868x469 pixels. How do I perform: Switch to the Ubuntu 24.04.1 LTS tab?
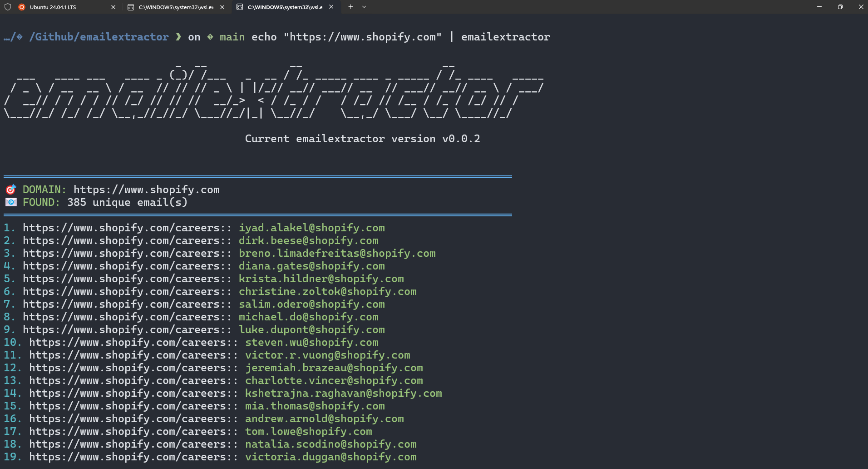67,7
